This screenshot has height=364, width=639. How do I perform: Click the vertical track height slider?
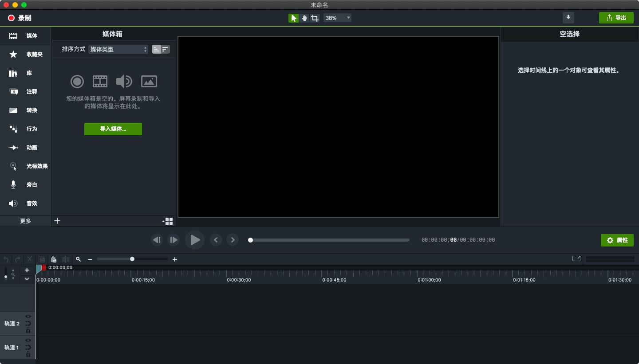(x=6, y=274)
